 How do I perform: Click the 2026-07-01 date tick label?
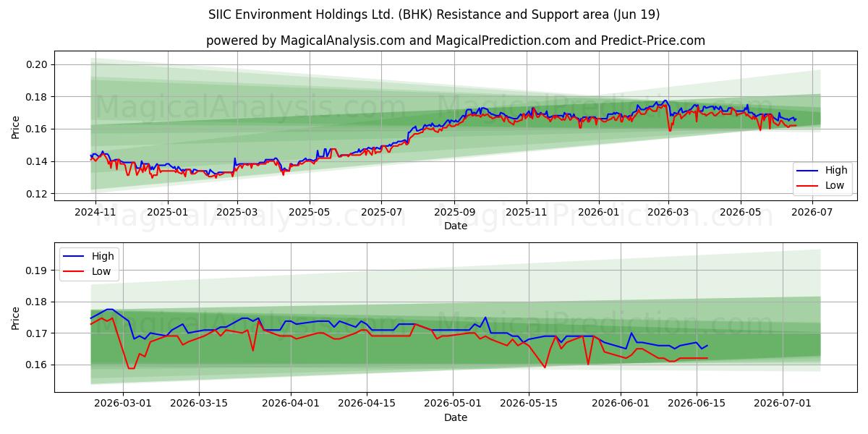pyautogui.click(x=783, y=404)
